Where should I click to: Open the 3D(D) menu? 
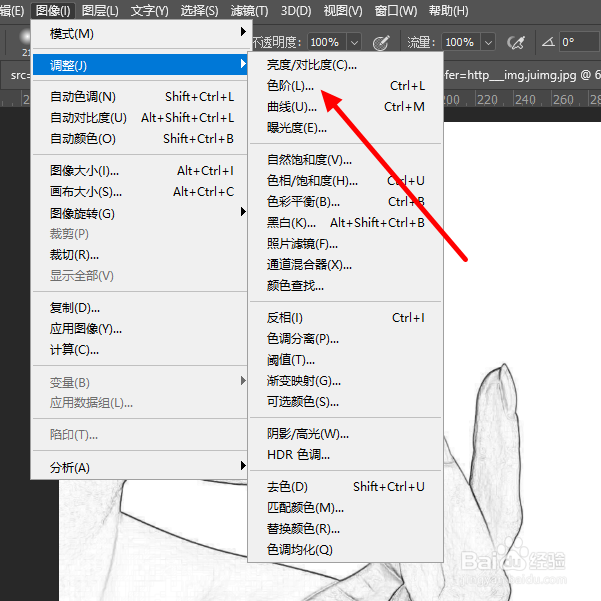296,11
